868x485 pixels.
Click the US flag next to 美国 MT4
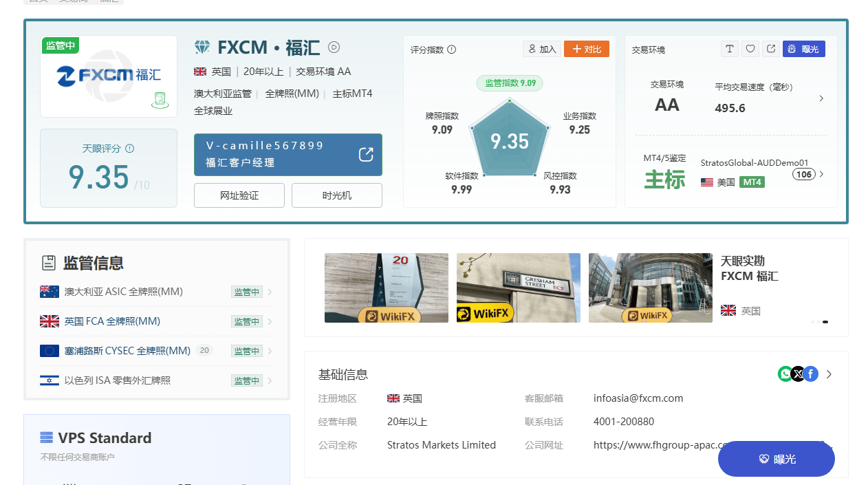click(x=707, y=182)
